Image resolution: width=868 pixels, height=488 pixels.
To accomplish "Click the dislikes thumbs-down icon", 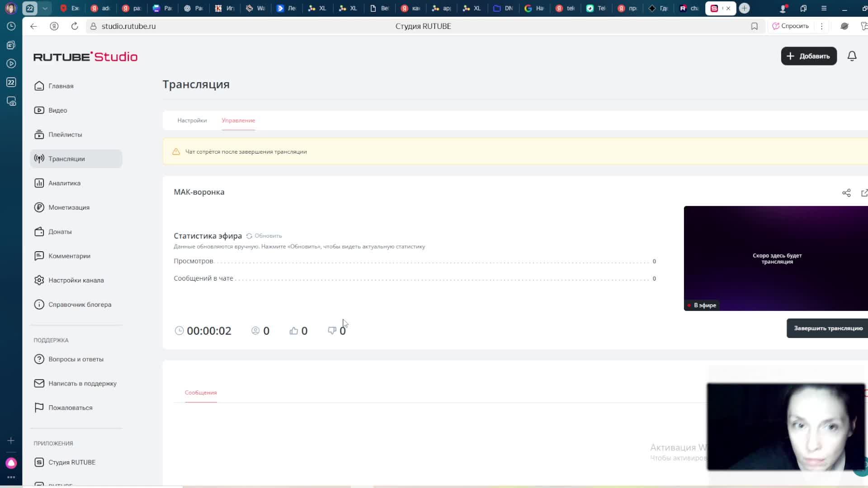I will click(x=332, y=331).
